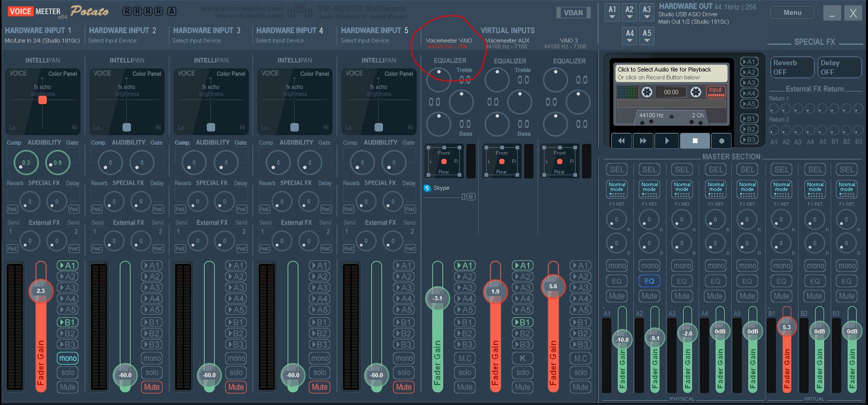Viewport: 868px width, 405px height.
Task: Click the Treble knob on VAIO equalizer
Action: click(x=438, y=79)
